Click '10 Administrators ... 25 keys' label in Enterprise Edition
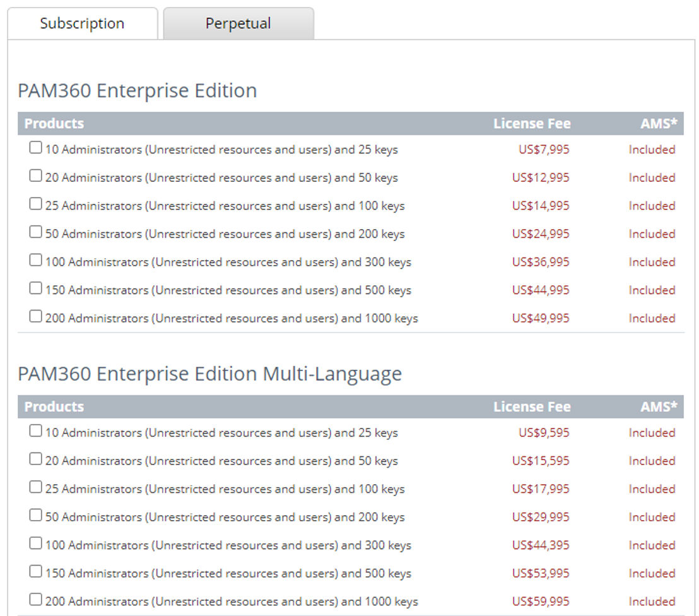699x616 pixels. pos(221,150)
